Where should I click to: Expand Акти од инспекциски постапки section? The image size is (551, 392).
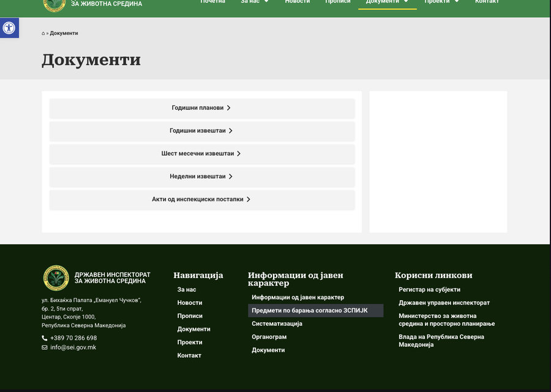coord(202,199)
